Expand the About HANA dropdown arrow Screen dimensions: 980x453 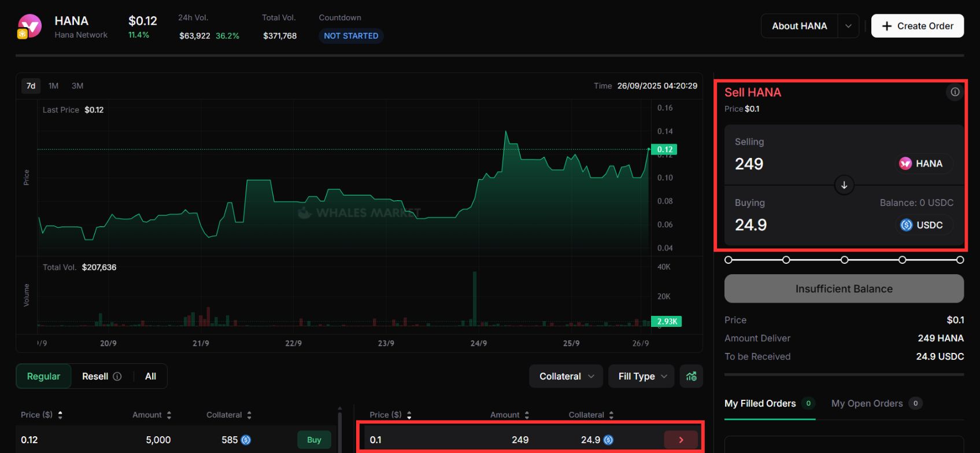pyautogui.click(x=848, y=26)
